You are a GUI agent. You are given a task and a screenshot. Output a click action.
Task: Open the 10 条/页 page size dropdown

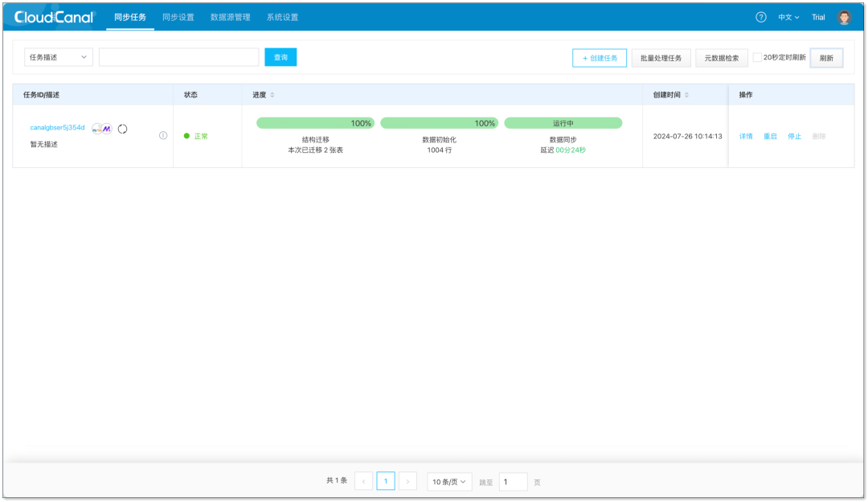click(x=449, y=482)
